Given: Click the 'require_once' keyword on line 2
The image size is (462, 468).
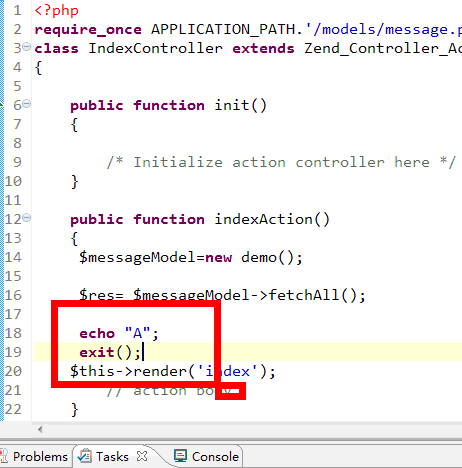Looking at the screenshot, I should 88,30.
